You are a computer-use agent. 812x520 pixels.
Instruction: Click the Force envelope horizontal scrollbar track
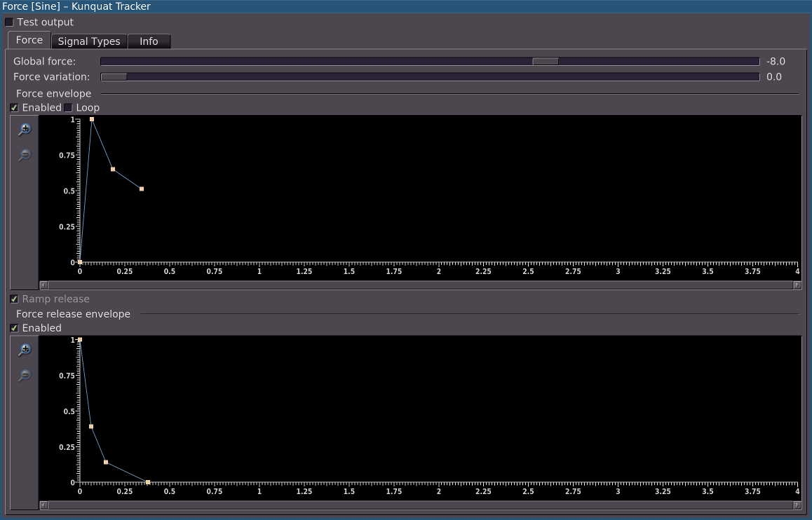[421, 285]
